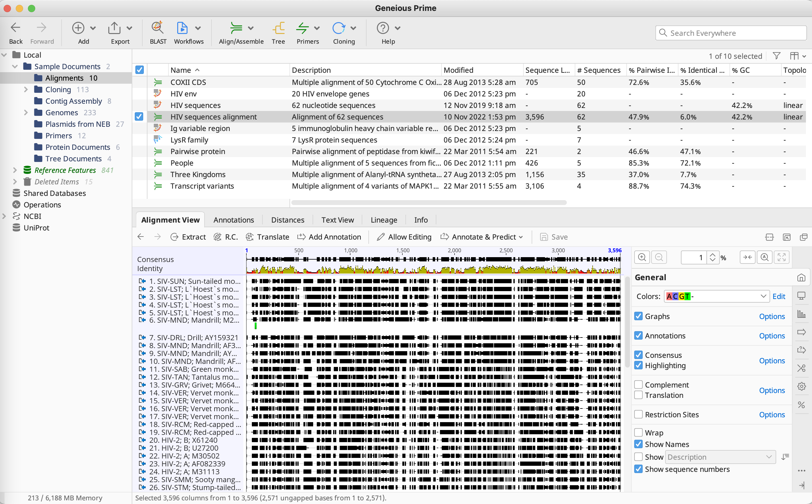Enable the Restriction Sites checkbox
This screenshot has height=504, width=812.
tap(638, 414)
